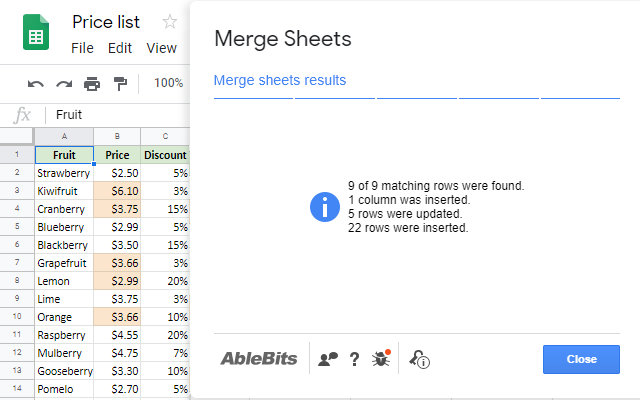Screen dimensions: 640x400
Task: Activate the paint format tool
Action: [120, 83]
